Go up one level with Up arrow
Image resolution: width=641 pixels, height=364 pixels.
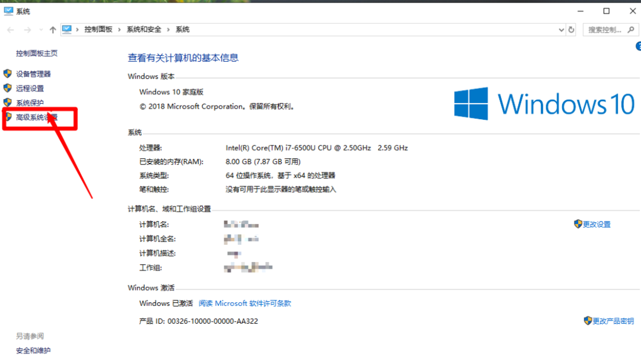53,30
